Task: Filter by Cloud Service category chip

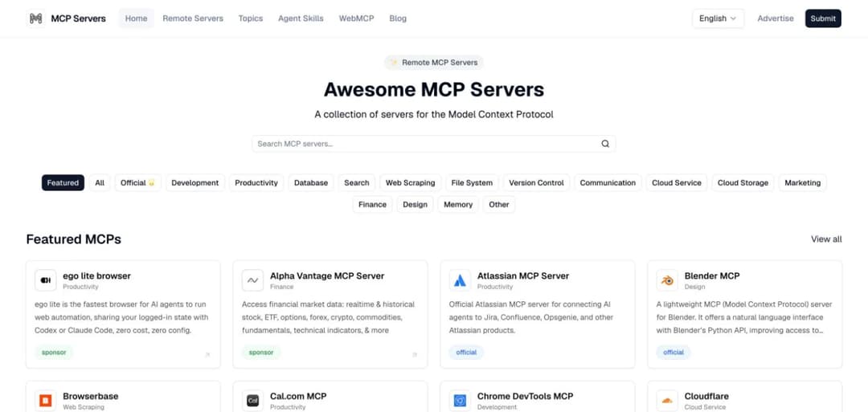Action: (677, 182)
